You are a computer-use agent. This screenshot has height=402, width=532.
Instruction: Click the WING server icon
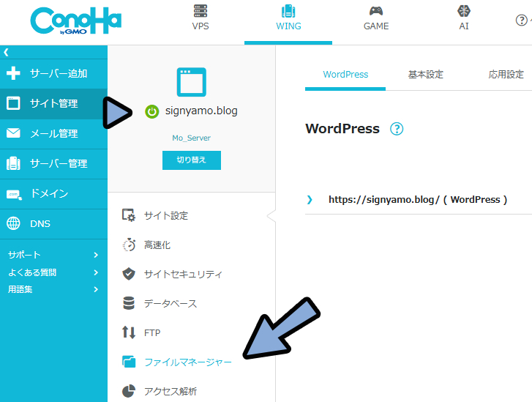coord(288,11)
